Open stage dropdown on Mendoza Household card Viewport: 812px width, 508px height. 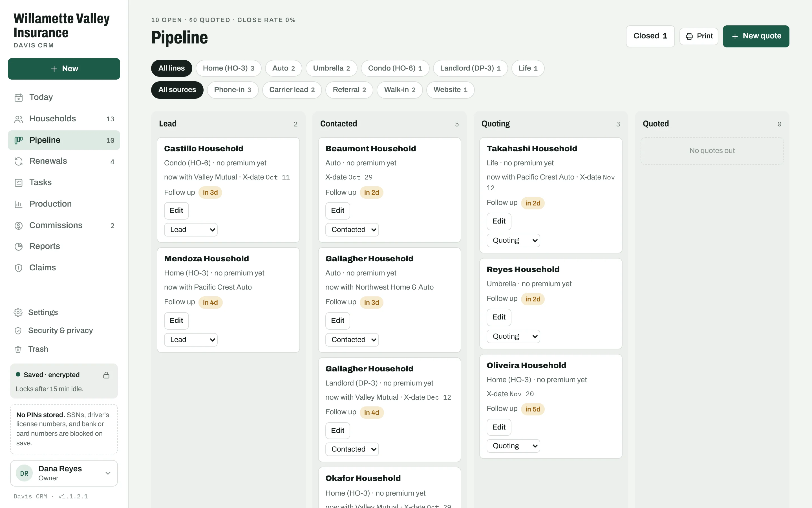(191, 340)
